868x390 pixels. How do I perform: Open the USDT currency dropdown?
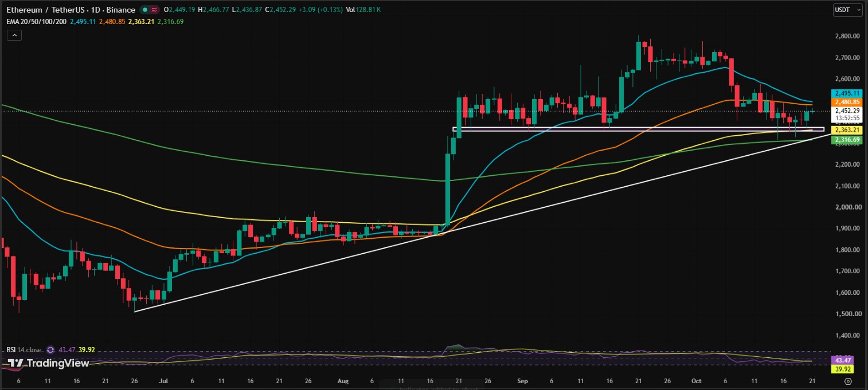847,10
